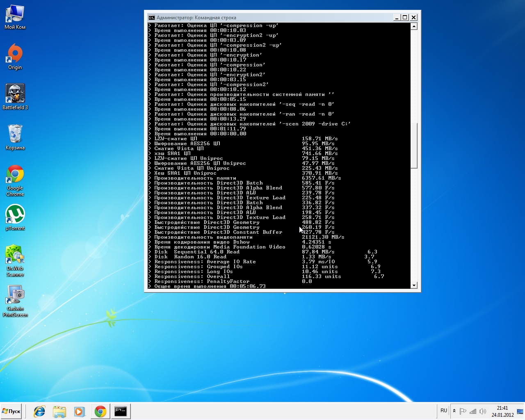
Task: Click the 'хэш SHA1 ЦП' value 741.66 MB/s
Action: (x=320, y=153)
